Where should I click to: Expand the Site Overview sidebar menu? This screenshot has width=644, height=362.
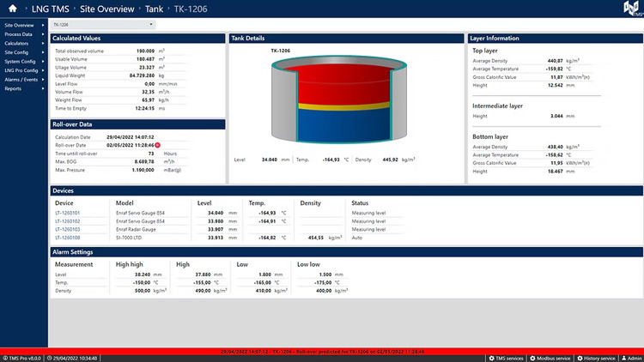click(x=21, y=26)
